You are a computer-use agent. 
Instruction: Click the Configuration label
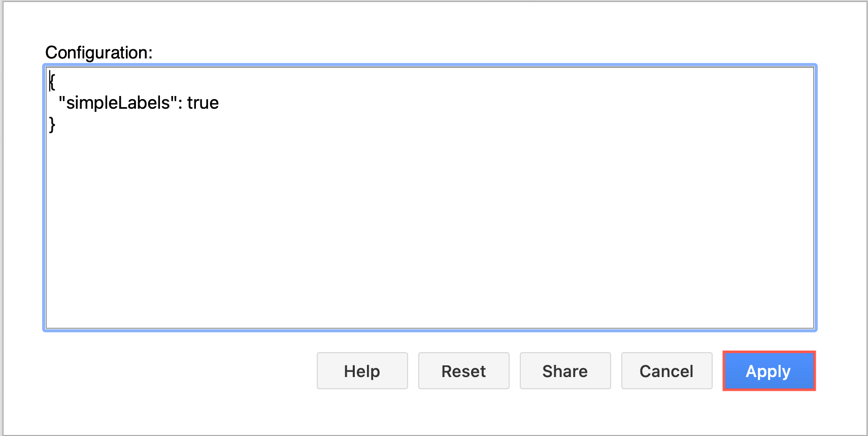click(x=98, y=52)
